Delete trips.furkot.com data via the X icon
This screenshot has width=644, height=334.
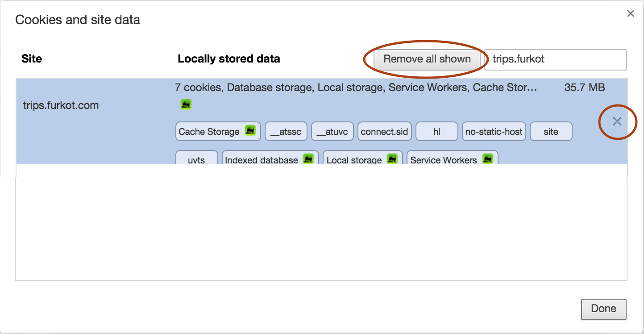click(x=618, y=121)
